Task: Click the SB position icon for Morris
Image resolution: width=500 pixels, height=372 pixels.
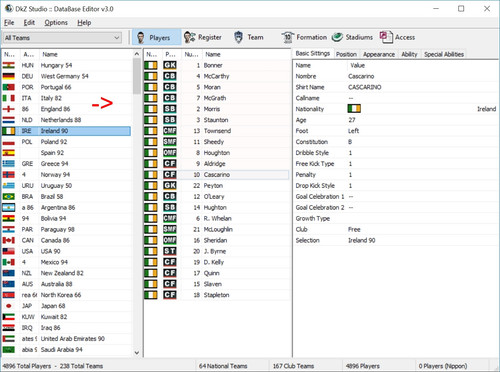Action: click(170, 109)
